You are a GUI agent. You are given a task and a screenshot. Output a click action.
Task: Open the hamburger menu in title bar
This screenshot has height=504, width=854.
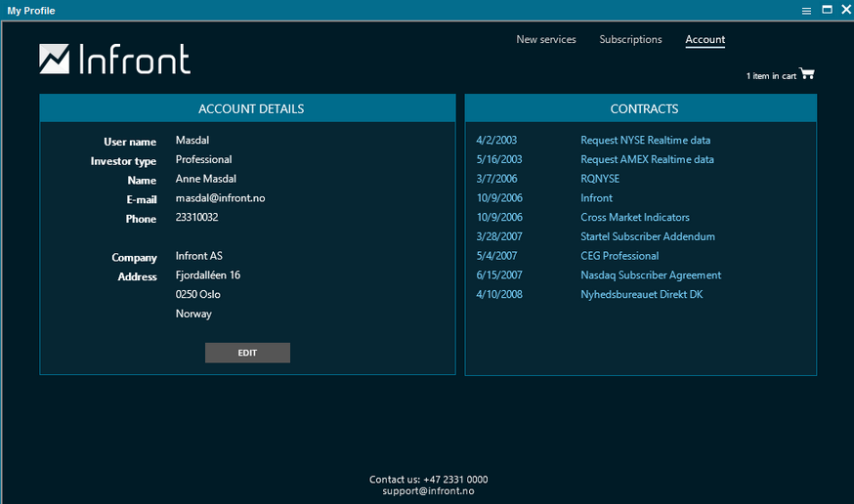(x=807, y=11)
